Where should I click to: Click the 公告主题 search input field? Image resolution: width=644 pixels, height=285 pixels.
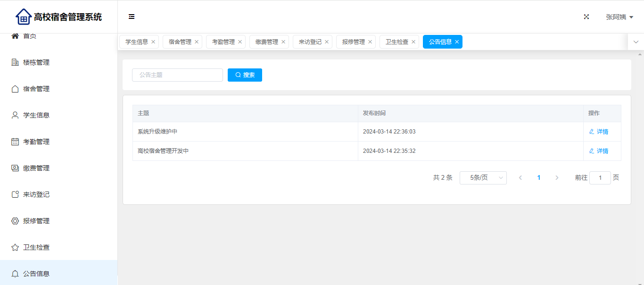(x=177, y=75)
